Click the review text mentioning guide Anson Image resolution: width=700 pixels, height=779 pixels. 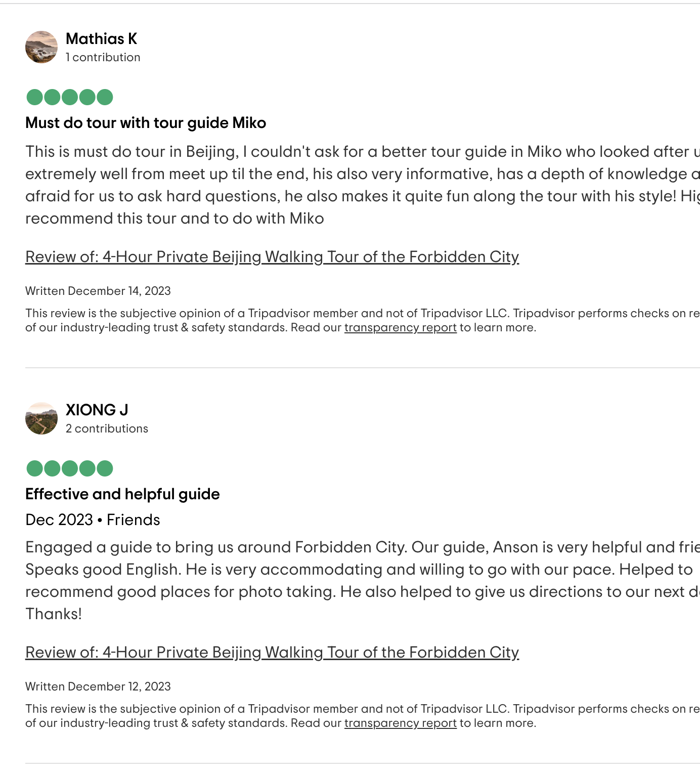tap(303, 580)
